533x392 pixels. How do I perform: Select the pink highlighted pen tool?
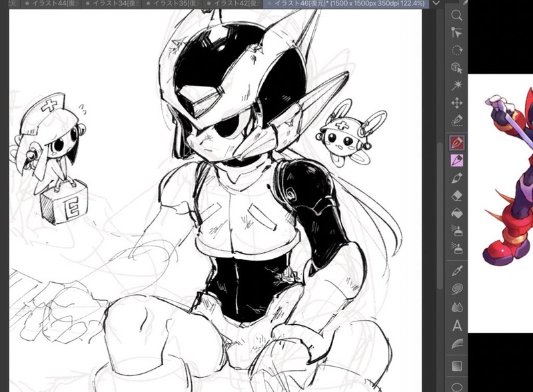pyautogui.click(x=457, y=160)
